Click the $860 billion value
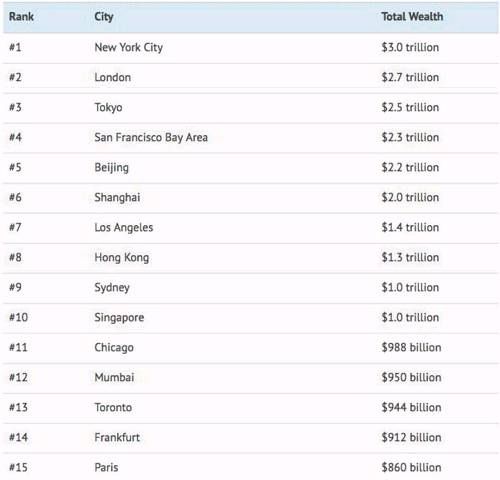Image resolution: width=500 pixels, height=480 pixels. pos(411,467)
